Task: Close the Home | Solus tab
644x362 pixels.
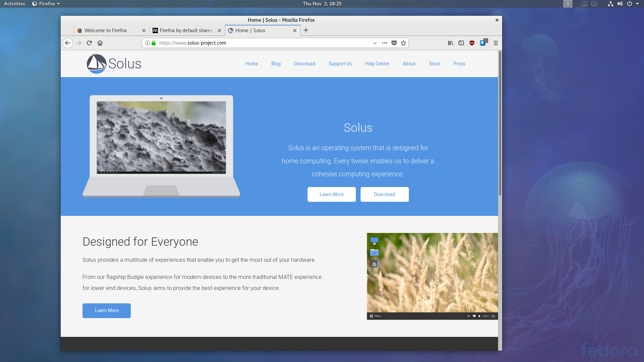Action: pos(295,31)
